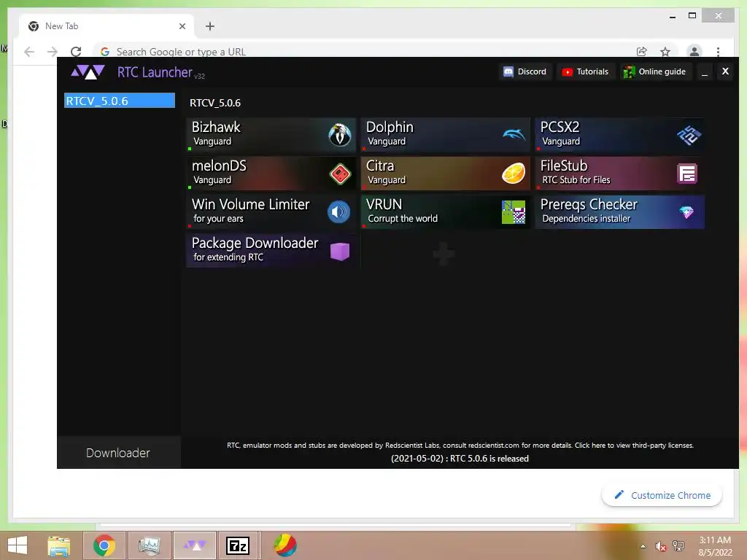747x560 pixels.
Task: Click the RTC 5.0.6 is released news line
Action: click(460, 459)
